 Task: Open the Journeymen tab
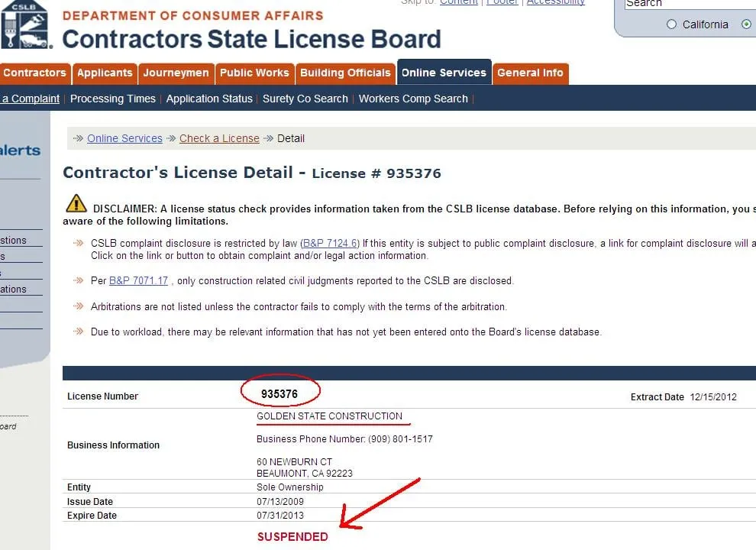pyautogui.click(x=176, y=73)
